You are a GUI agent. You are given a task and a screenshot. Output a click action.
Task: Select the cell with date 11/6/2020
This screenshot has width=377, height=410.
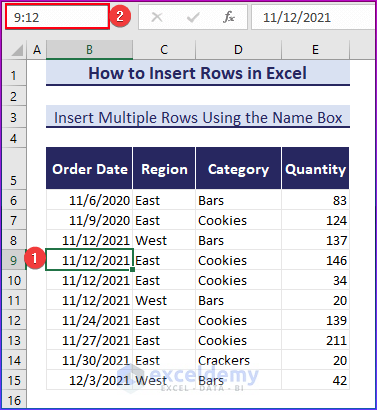[89, 200]
